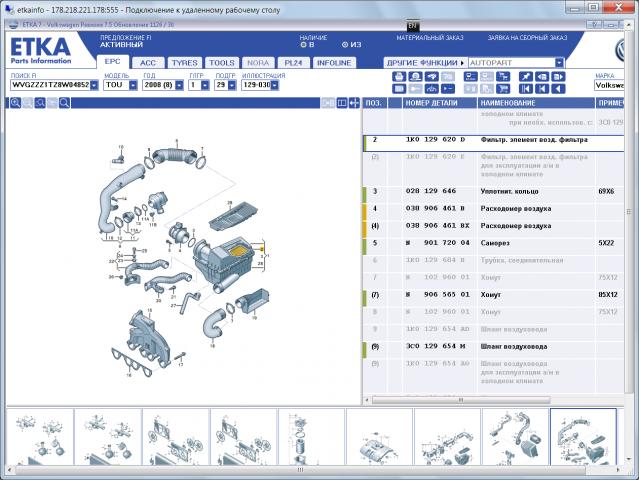This screenshot has width=639, height=480.
Task: Select row 038 906 461 BX Расходомер воздуха
Action: (x=493, y=229)
